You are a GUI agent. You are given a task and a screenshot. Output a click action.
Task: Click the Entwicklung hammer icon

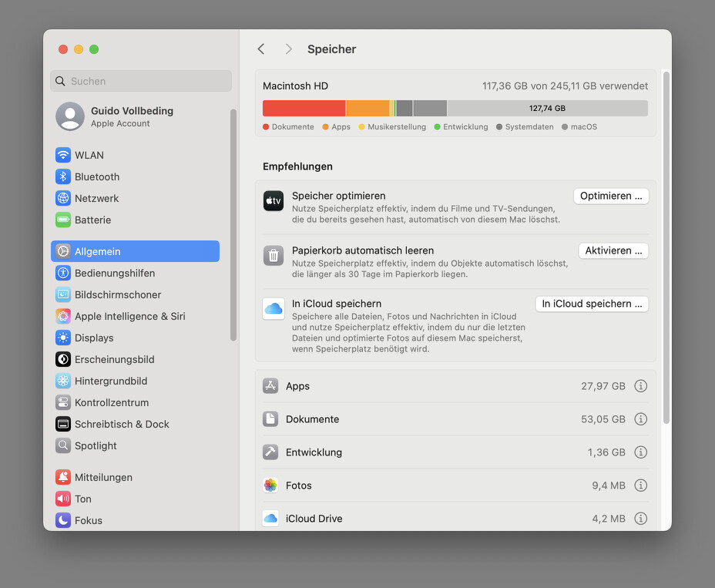click(x=270, y=452)
